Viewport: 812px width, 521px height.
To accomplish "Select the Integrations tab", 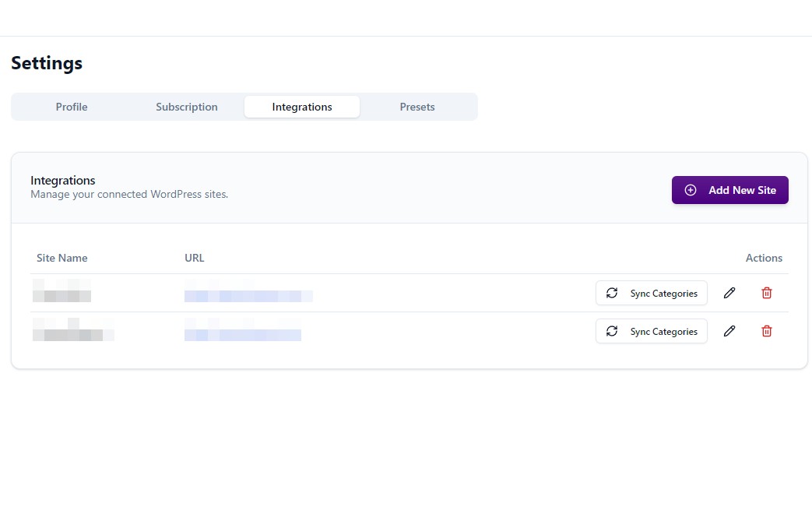I will pyautogui.click(x=302, y=107).
